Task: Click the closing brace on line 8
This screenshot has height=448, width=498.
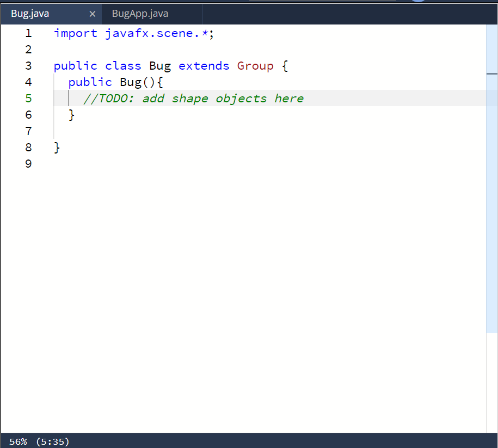Action: [56, 148]
